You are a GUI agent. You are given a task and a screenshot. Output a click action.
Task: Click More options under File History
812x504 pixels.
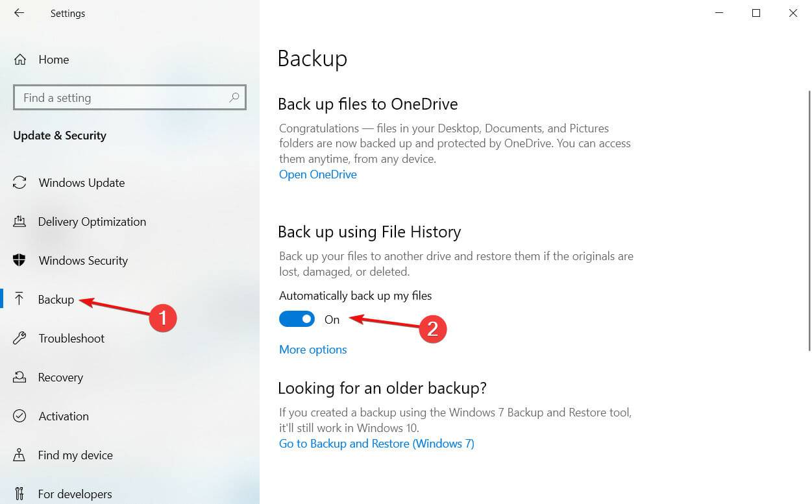(x=313, y=349)
